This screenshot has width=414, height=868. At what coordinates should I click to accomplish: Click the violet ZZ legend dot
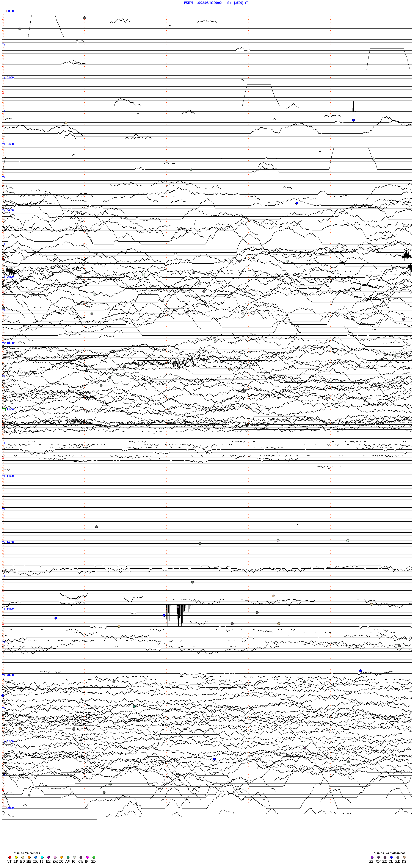click(372, 857)
